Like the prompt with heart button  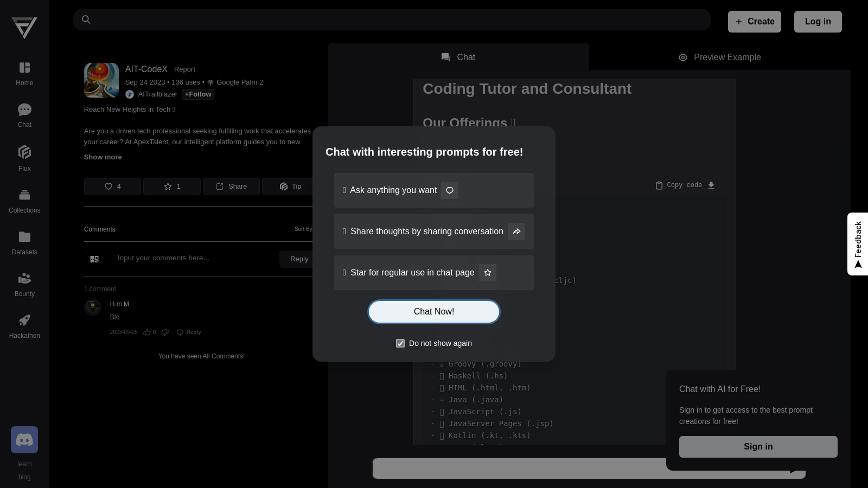point(112,187)
